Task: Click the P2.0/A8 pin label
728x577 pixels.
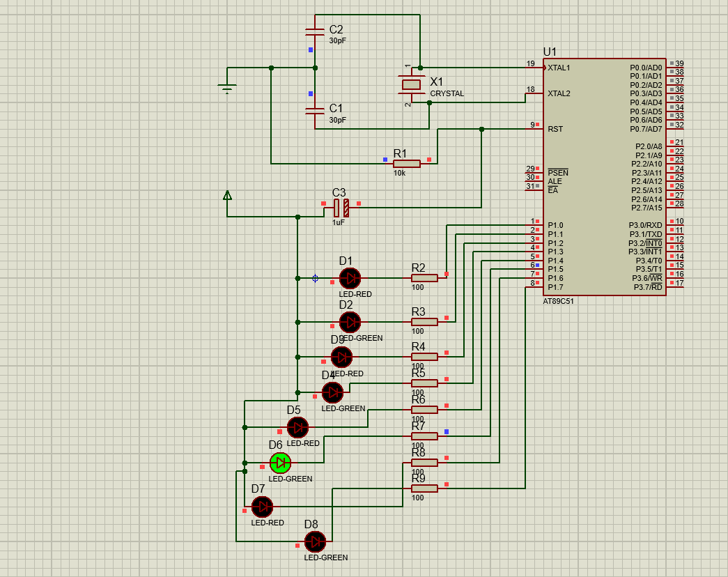Action: point(649,147)
